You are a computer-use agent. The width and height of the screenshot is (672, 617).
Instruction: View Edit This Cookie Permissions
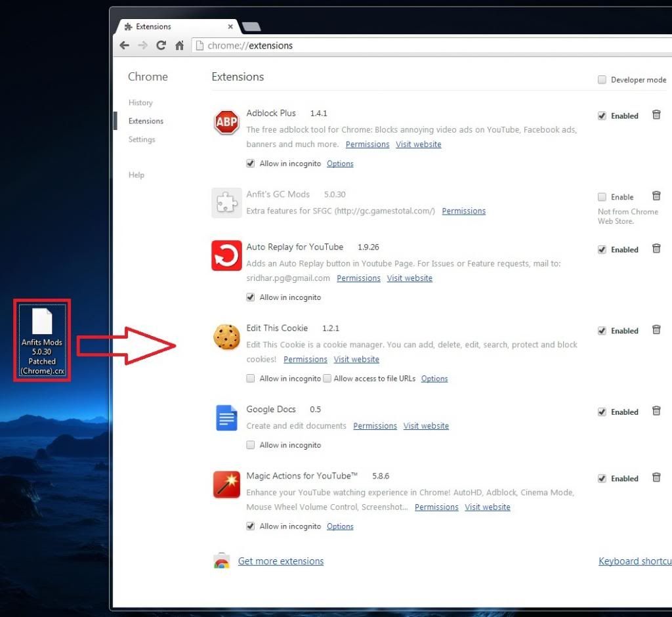coord(305,359)
